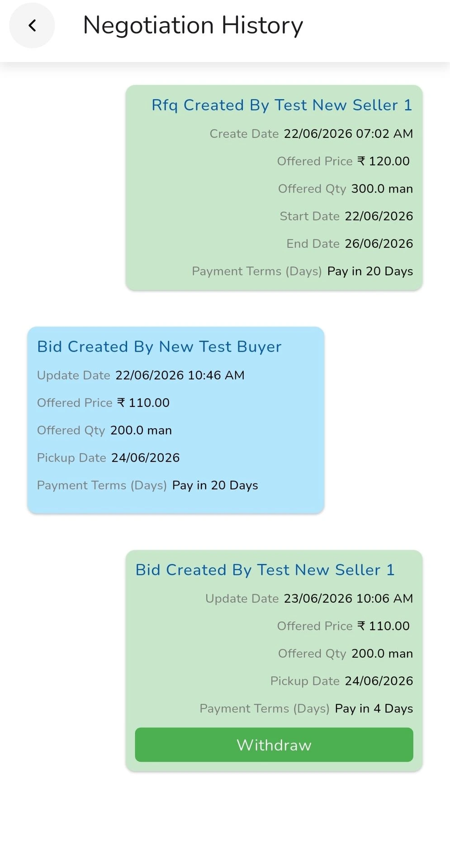The height and width of the screenshot is (868, 450).
Task: Tap the RFQ end date 26/06/2026
Action: 379,244
